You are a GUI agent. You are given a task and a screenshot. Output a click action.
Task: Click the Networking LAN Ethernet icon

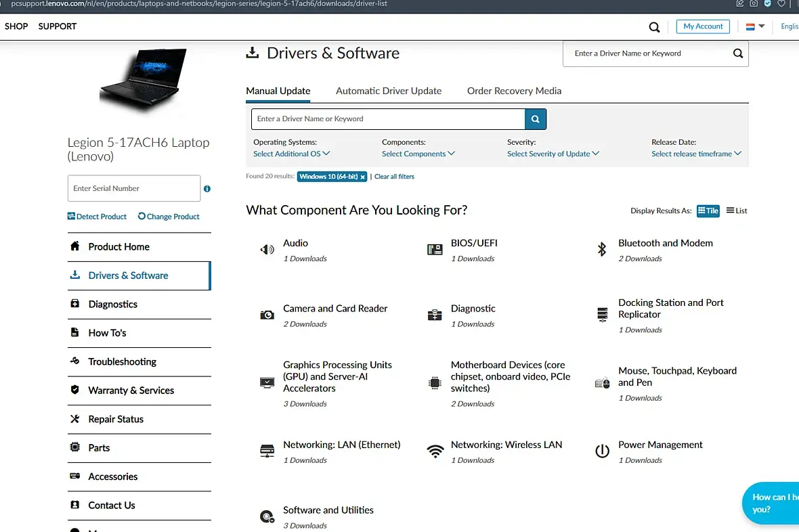click(x=267, y=451)
